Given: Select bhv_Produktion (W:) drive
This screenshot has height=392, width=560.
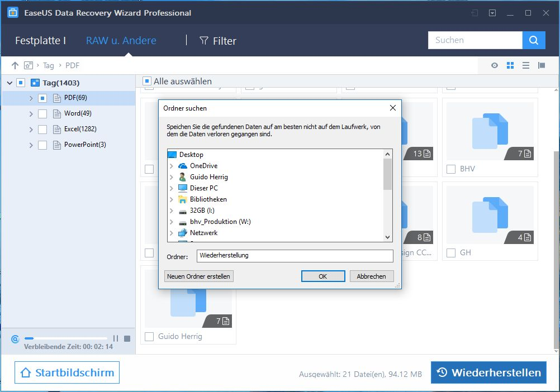Looking at the screenshot, I should click(x=220, y=222).
